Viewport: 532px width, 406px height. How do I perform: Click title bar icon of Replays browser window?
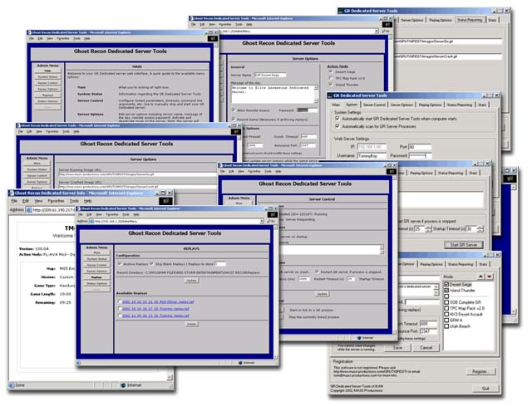(79, 208)
